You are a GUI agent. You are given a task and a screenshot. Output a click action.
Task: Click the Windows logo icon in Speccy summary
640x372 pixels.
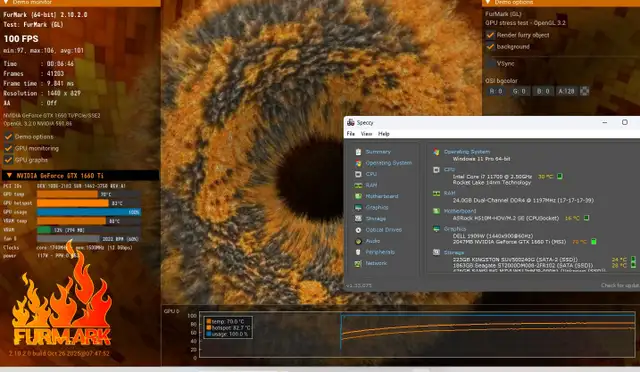pyautogui.click(x=436, y=152)
